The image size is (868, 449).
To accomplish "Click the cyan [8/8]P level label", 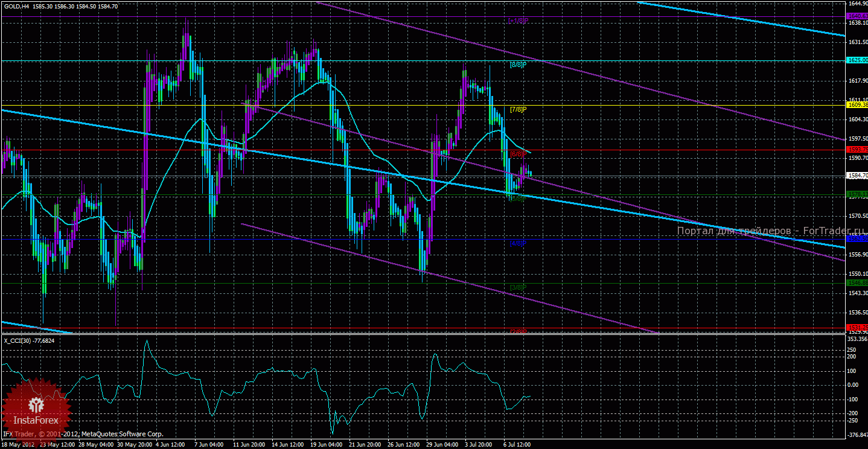I will pos(518,64).
